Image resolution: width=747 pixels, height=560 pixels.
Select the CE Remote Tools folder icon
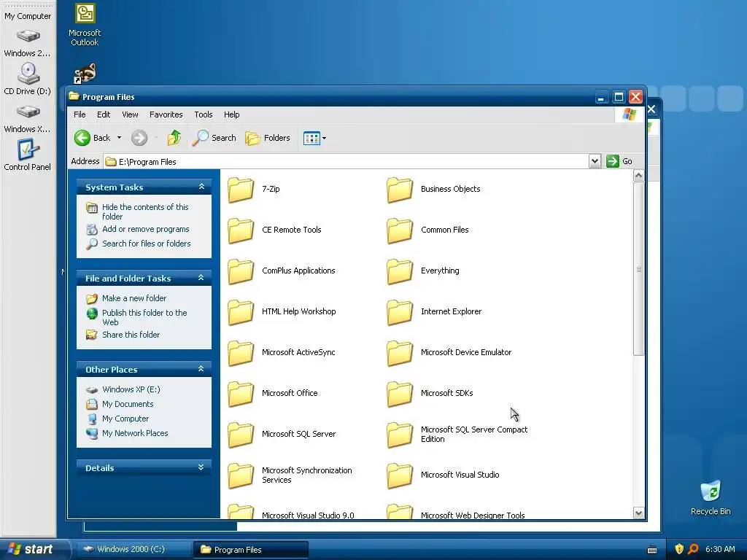tap(241, 230)
